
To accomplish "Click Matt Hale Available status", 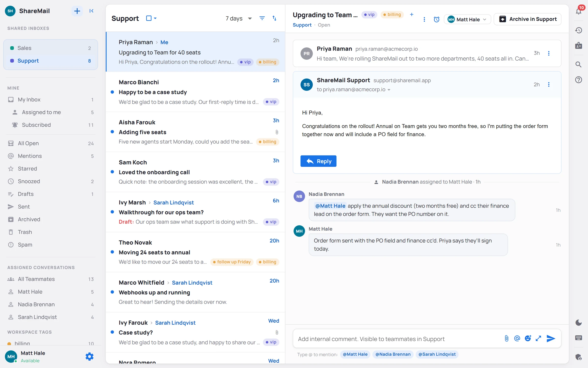I will (30, 361).
